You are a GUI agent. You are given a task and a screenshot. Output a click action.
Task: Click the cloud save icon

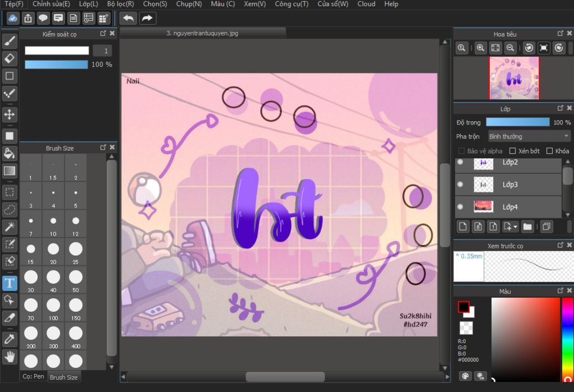point(13,18)
